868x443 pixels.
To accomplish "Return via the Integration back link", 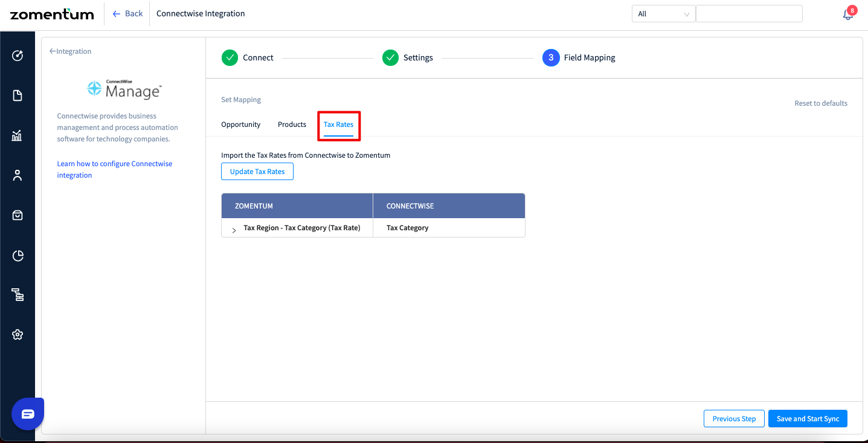I will click(x=70, y=51).
